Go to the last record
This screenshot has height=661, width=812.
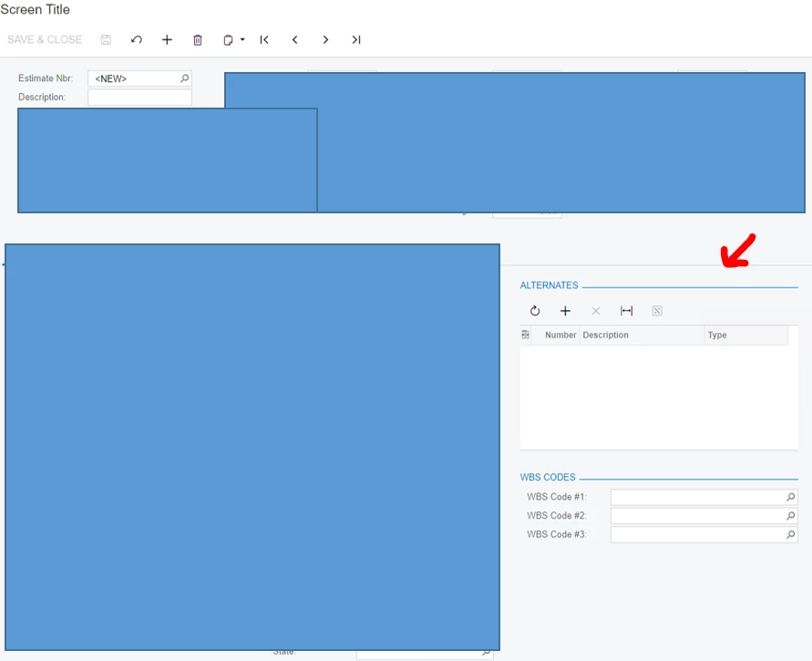tap(356, 39)
